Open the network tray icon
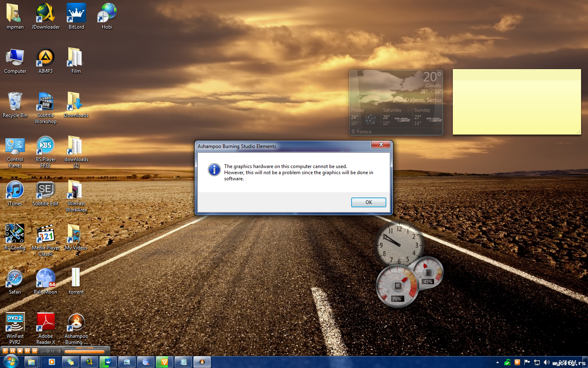This screenshot has height=368, width=588. [537, 362]
